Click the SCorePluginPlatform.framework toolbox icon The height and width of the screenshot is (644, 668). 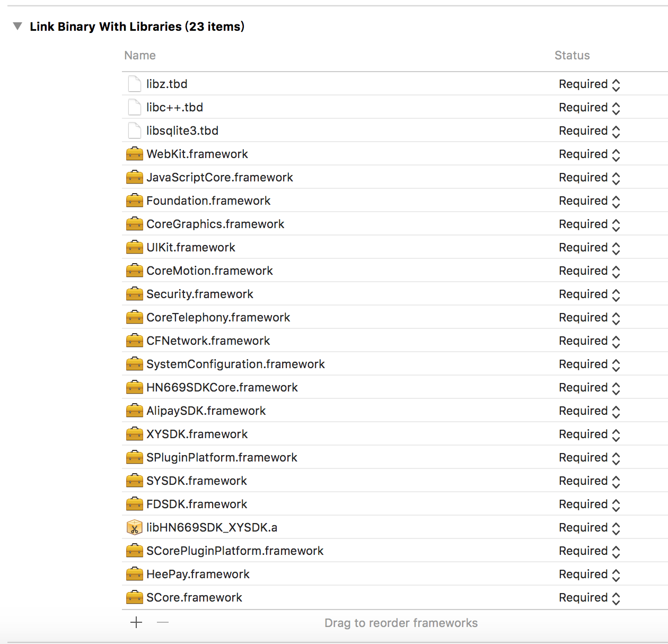[135, 551]
